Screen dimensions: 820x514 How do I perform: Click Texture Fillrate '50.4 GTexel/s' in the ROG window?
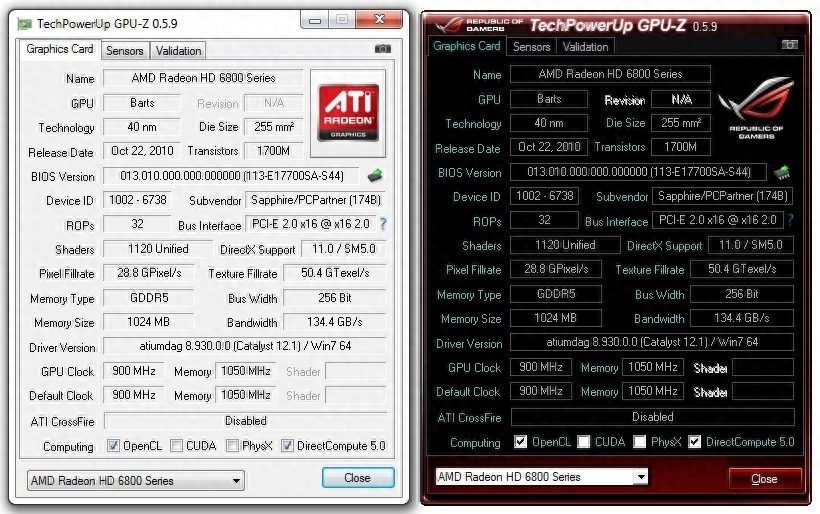[742, 269]
